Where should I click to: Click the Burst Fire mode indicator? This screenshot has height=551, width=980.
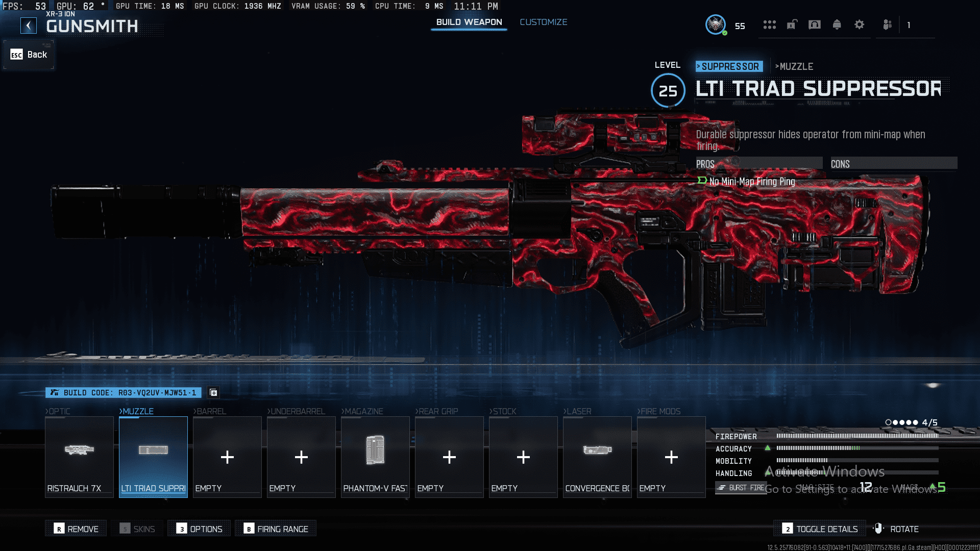point(741,488)
